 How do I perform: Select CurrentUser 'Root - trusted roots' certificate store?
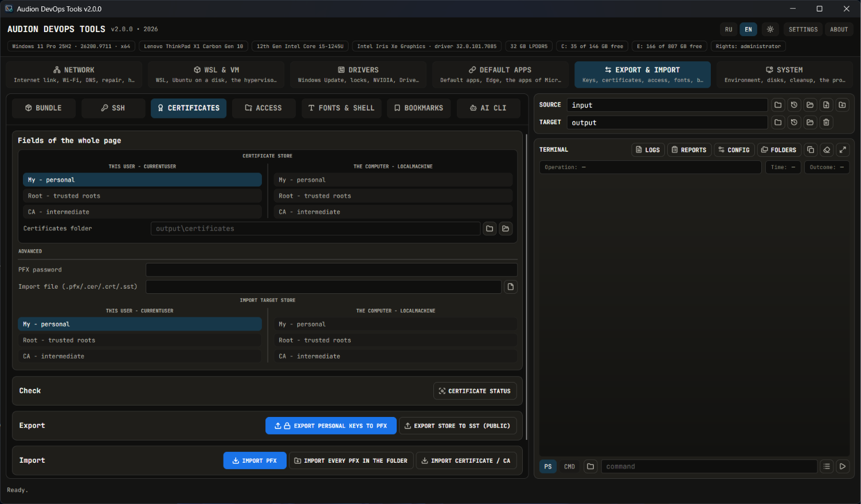coord(142,196)
